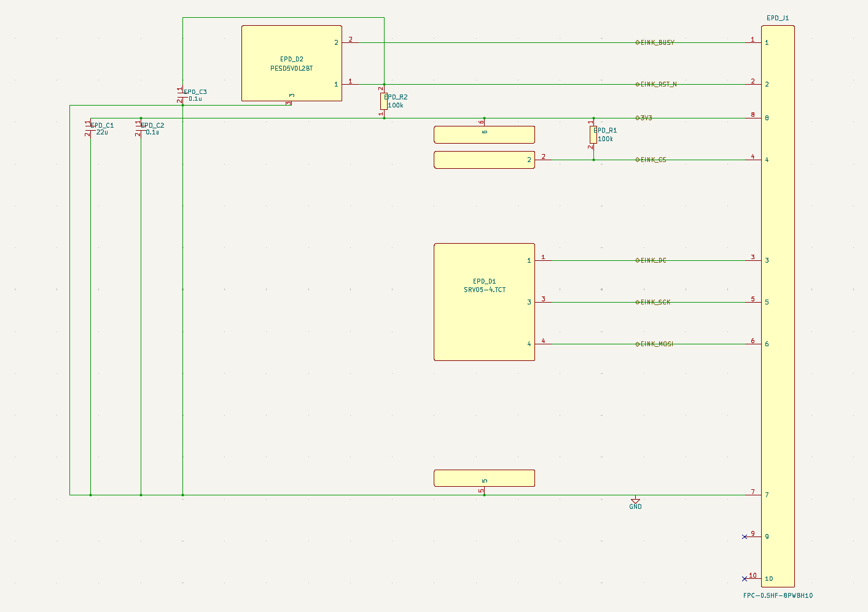
Task: Select the EPD_D2 reference text
Action: (x=292, y=60)
